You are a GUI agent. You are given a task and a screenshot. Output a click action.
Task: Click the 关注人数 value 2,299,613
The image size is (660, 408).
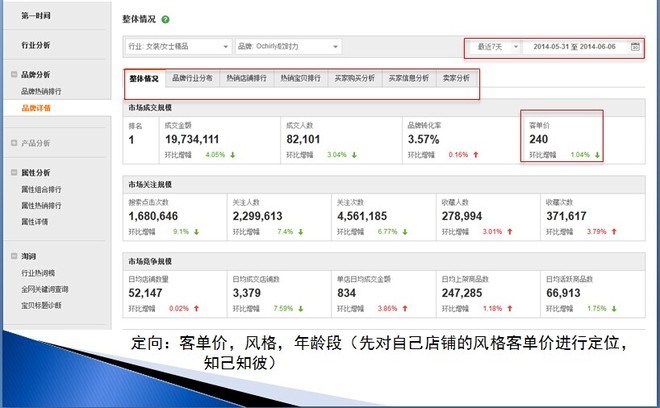coord(258,216)
